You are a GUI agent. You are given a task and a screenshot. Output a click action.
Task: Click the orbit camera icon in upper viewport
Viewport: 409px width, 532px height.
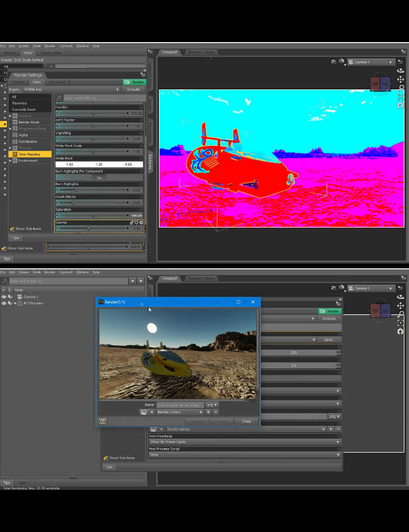point(400,71)
